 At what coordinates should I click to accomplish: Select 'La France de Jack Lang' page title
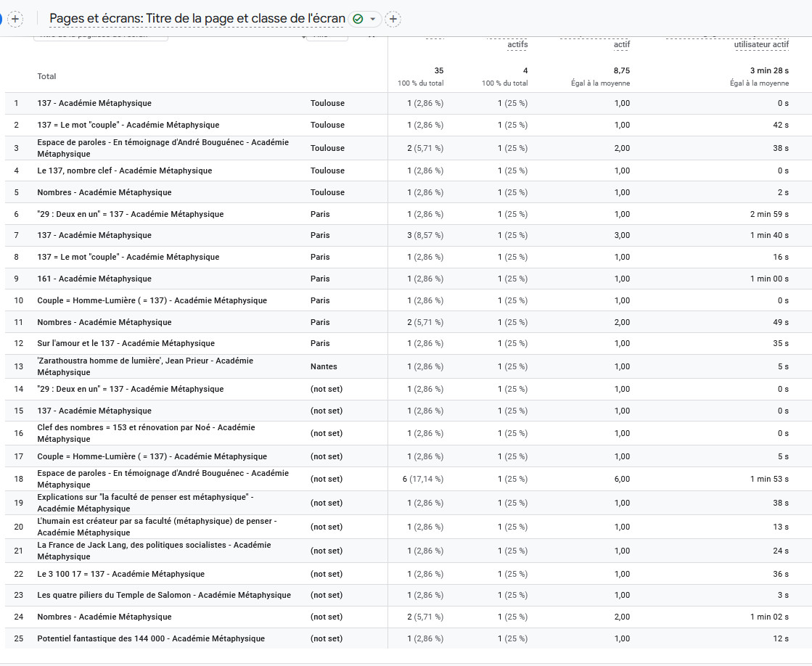[154, 551]
